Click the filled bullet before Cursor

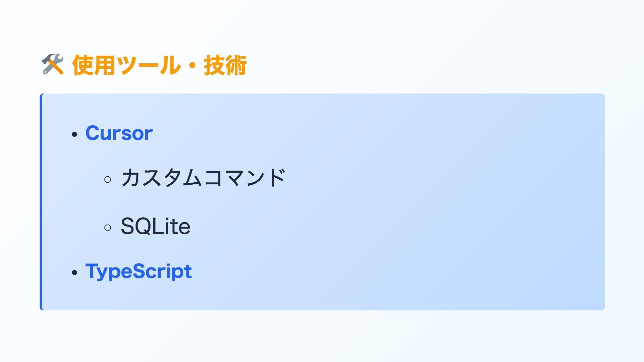(74, 135)
